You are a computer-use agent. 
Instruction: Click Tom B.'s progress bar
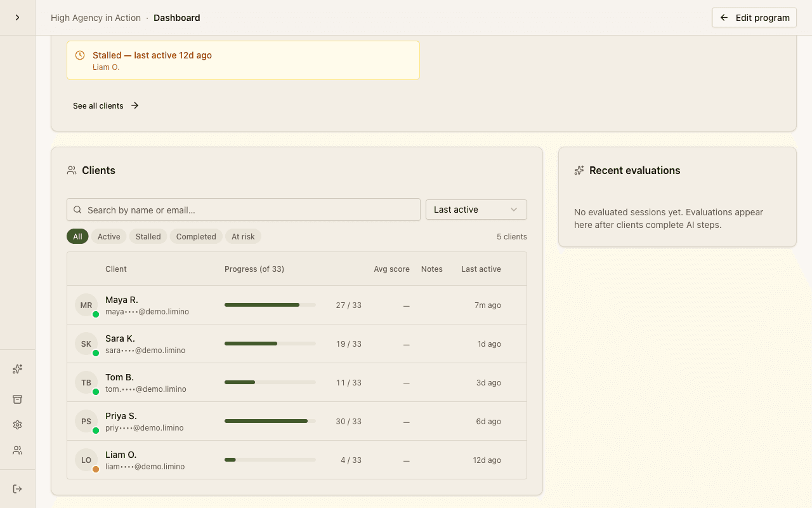point(270,382)
